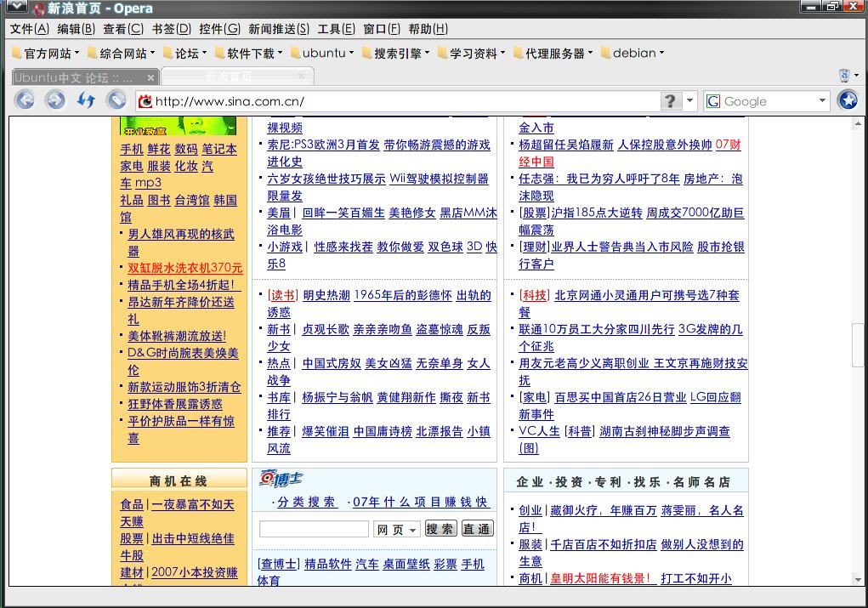Click the green advertisement thumbnail image
This screenshot has width=868, height=608.
179,126
